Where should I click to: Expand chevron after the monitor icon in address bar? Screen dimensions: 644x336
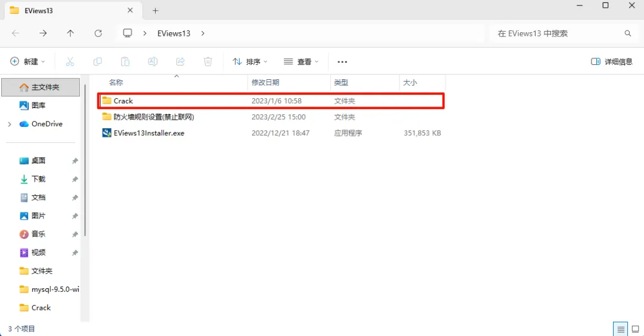pos(144,33)
